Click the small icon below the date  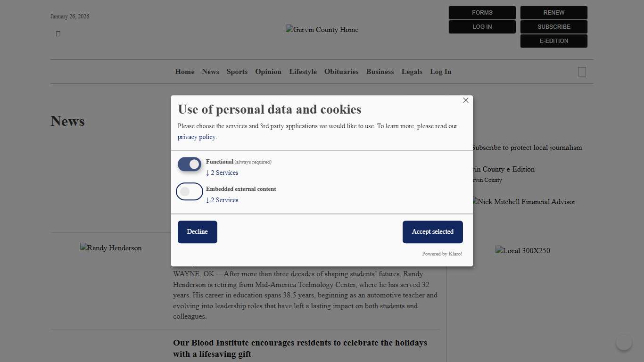pyautogui.click(x=58, y=33)
